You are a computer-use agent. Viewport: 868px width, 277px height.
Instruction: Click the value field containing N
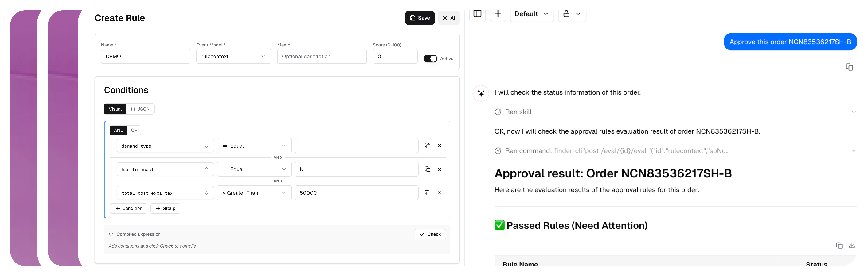point(357,169)
